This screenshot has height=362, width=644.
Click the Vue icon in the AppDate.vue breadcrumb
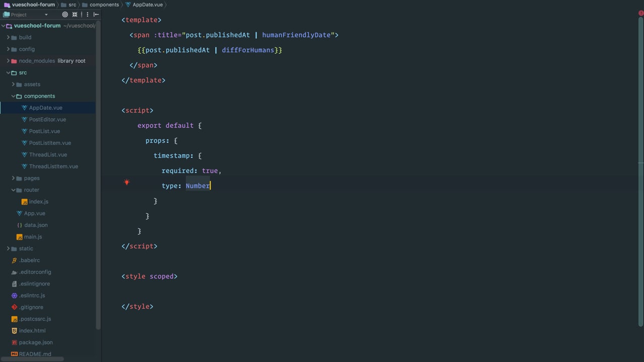click(x=128, y=5)
